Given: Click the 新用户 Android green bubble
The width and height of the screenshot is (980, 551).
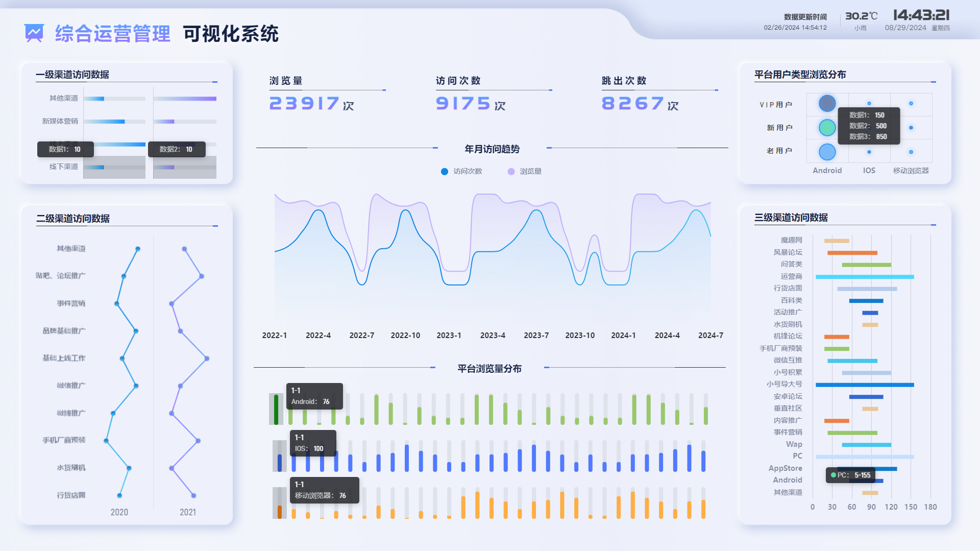Looking at the screenshot, I should click(827, 128).
